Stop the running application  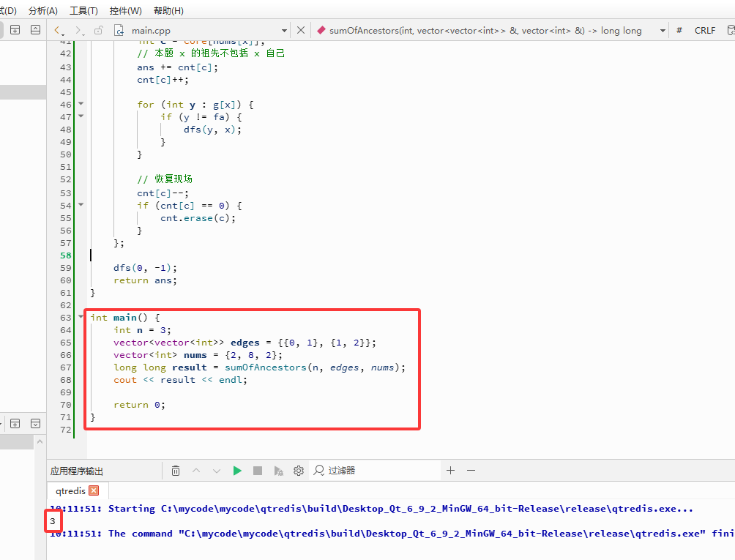click(258, 471)
